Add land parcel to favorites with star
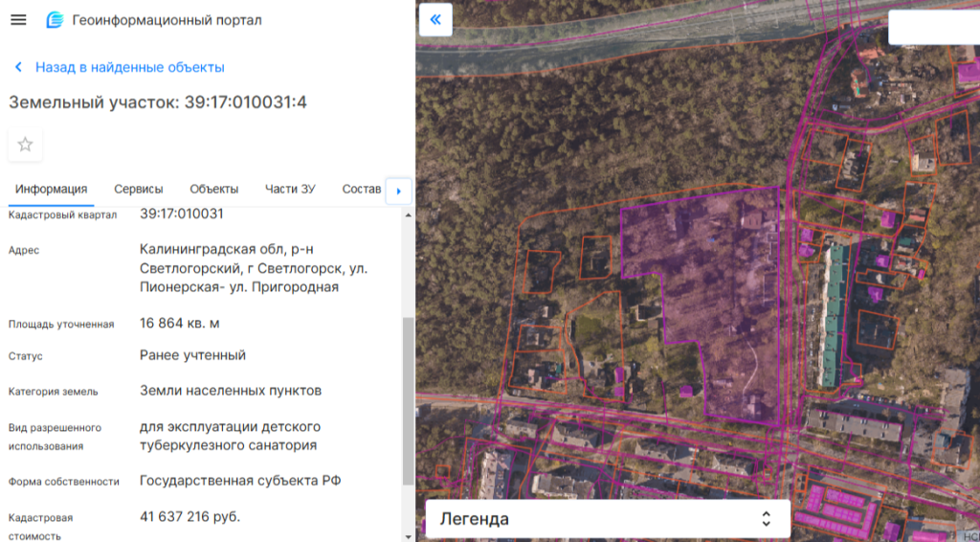 click(x=26, y=145)
